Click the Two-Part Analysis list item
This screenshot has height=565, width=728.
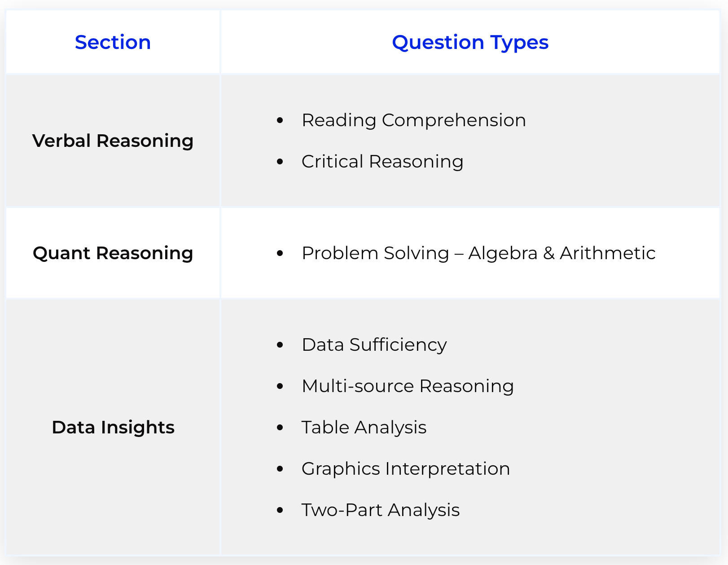[x=381, y=510]
